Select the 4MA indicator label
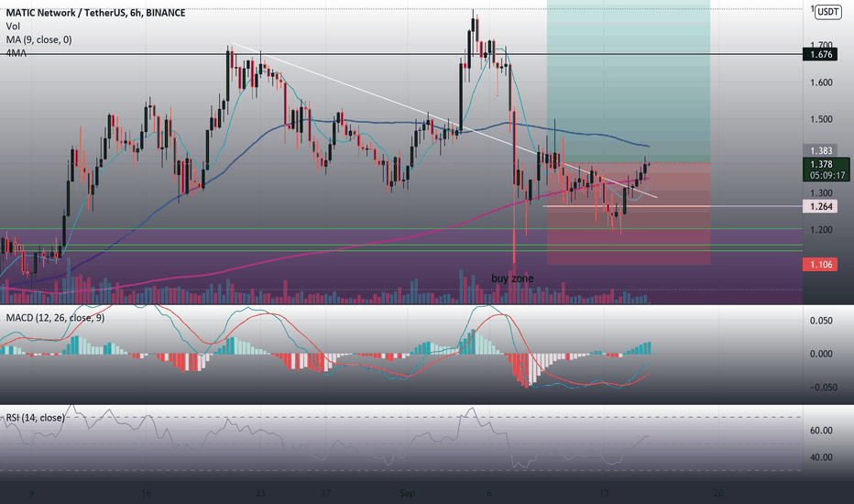This screenshot has width=854, height=504. coord(16,53)
